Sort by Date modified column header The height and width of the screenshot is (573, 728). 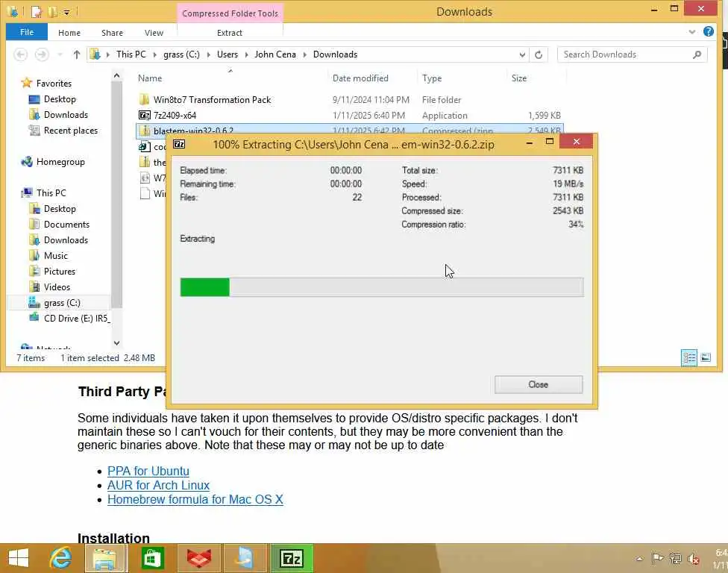(x=360, y=78)
